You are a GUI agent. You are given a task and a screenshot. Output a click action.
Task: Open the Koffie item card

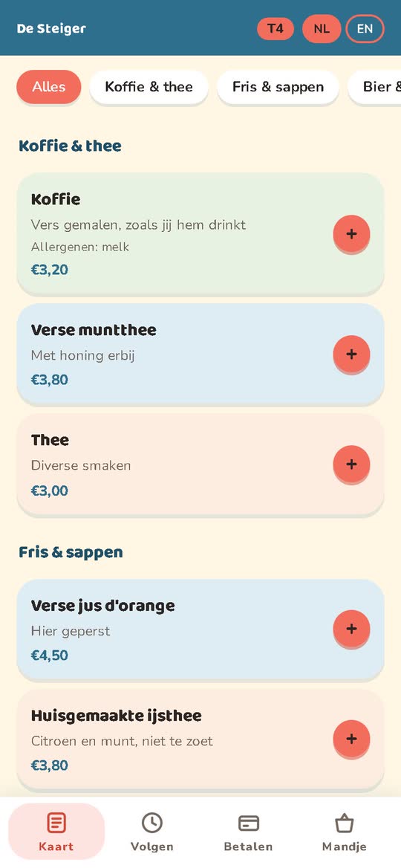click(200, 233)
